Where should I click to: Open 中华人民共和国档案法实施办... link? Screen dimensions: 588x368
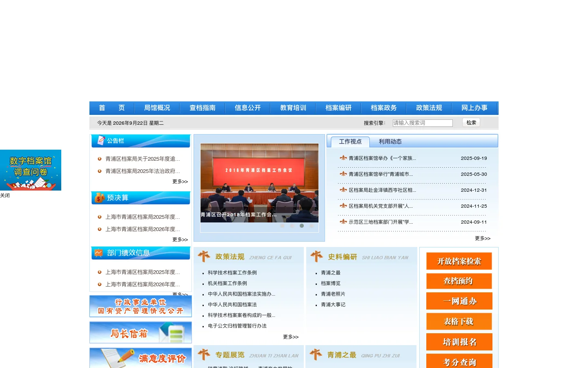click(x=241, y=294)
